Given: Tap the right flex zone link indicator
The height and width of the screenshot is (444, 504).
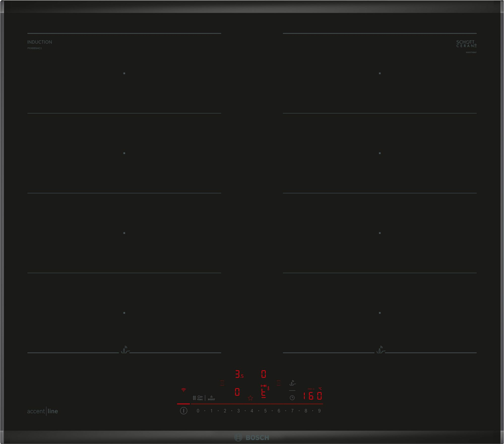Looking at the screenshot, I should 278,383.
